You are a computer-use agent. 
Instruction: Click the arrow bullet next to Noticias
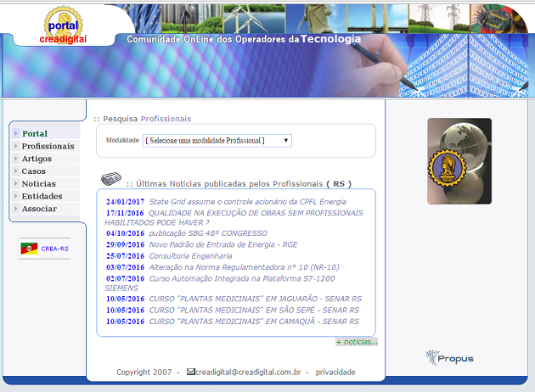(x=15, y=183)
